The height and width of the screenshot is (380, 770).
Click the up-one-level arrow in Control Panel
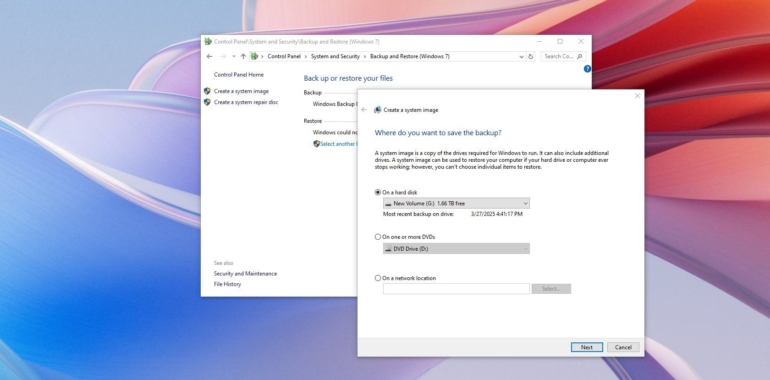[243, 56]
